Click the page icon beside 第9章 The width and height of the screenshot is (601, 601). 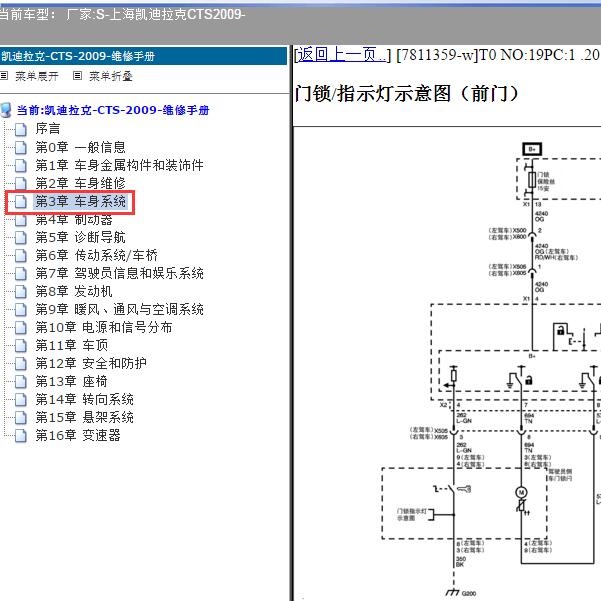[x=21, y=310]
